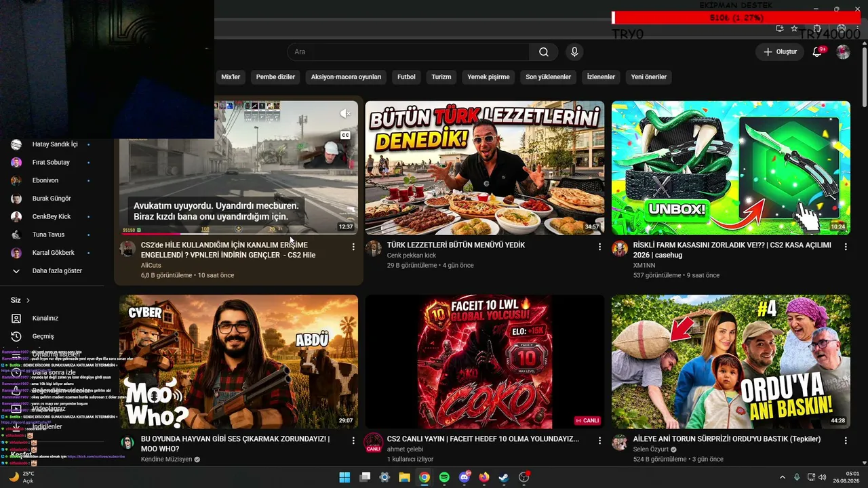Select the Son yüklenenler filter chip
The width and height of the screenshot is (868, 488).
pyautogui.click(x=548, y=77)
